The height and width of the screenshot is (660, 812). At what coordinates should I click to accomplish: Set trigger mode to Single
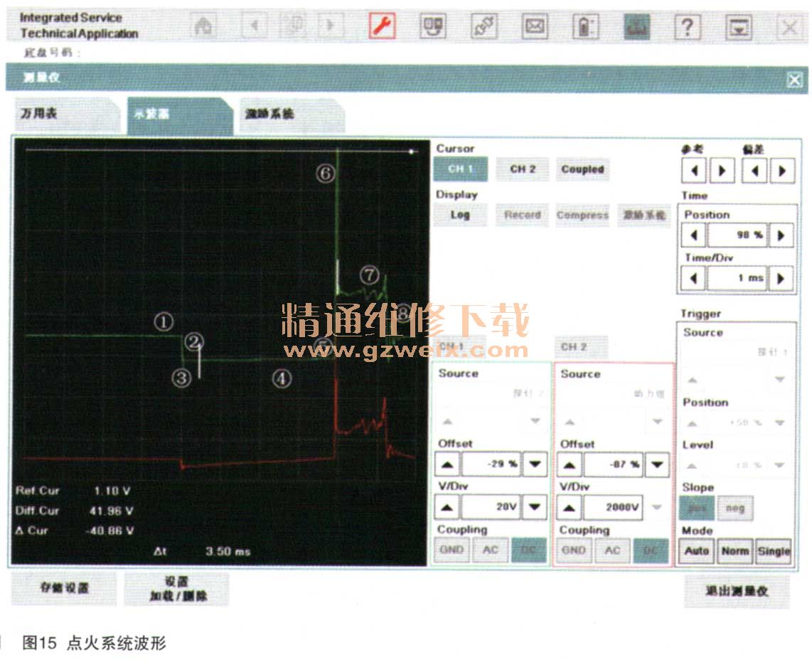click(774, 551)
